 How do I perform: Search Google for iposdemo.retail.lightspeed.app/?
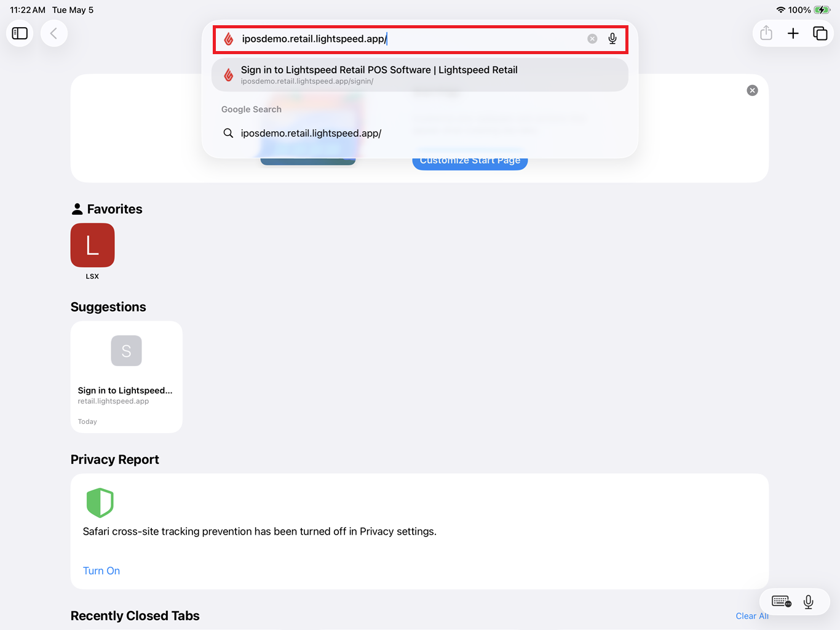point(420,133)
